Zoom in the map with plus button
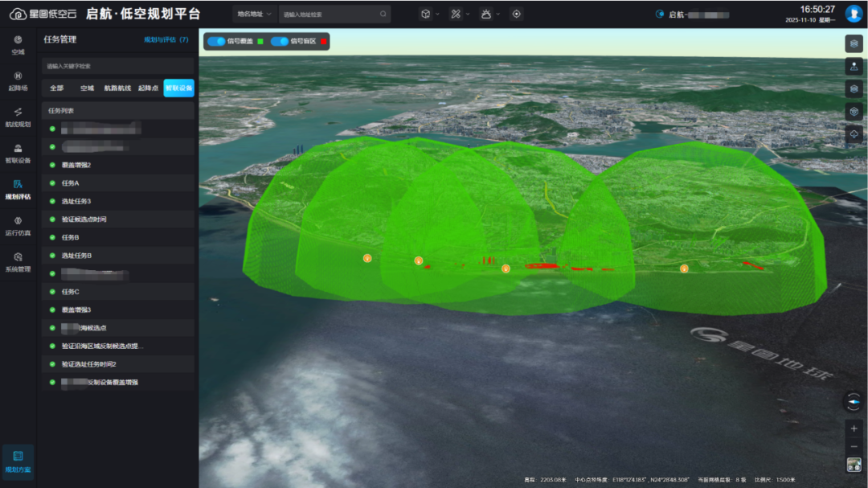868x488 pixels. point(854,429)
